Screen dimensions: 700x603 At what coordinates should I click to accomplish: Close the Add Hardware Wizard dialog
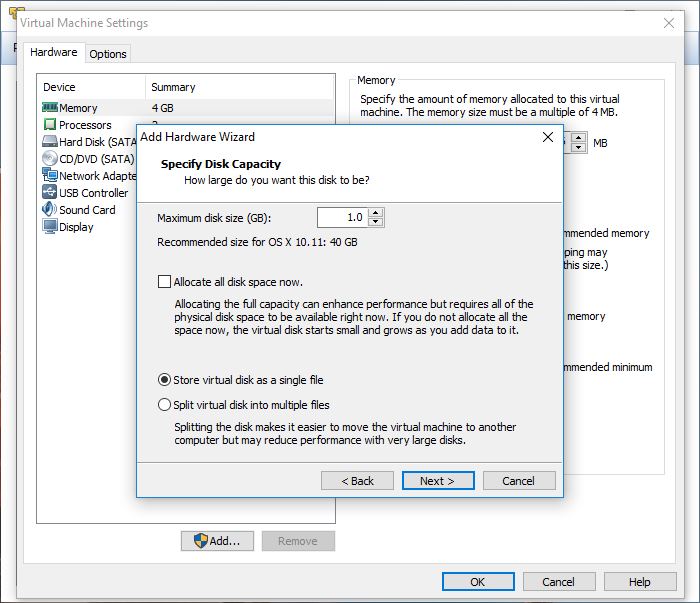pyautogui.click(x=548, y=137)
